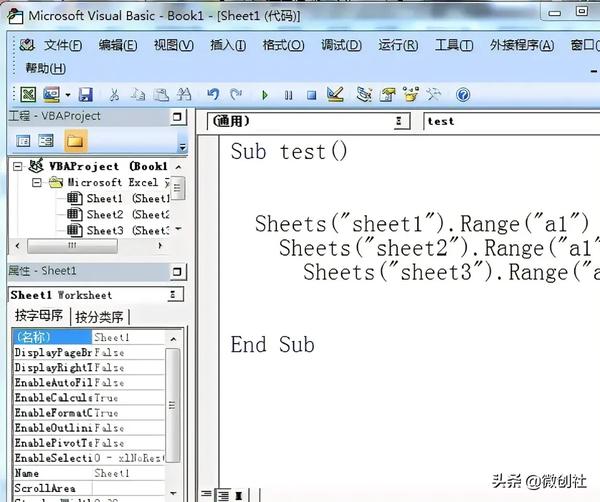Select Sheet1 (Sheet1) in project tree

point(118,199)
